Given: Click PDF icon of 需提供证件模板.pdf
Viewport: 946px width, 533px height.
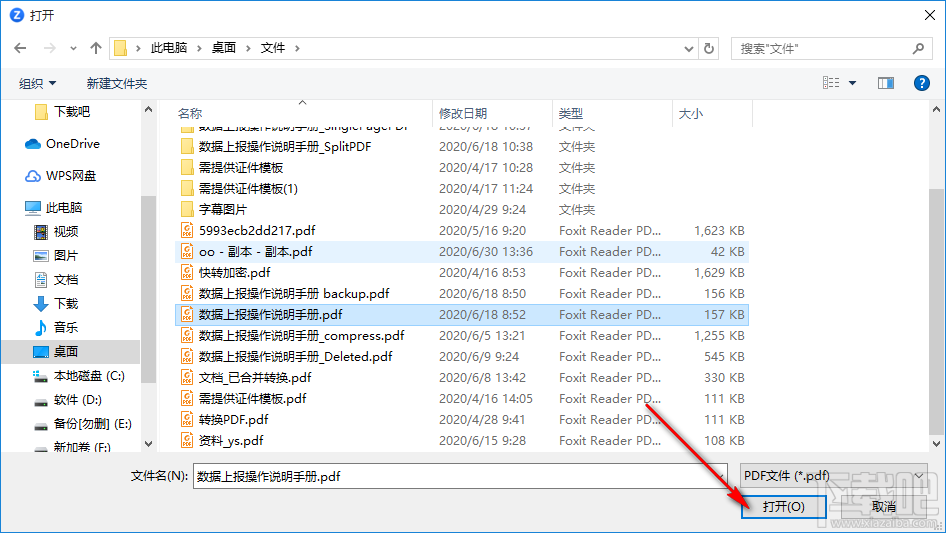Looking at the screenshot, I should 187,399.
